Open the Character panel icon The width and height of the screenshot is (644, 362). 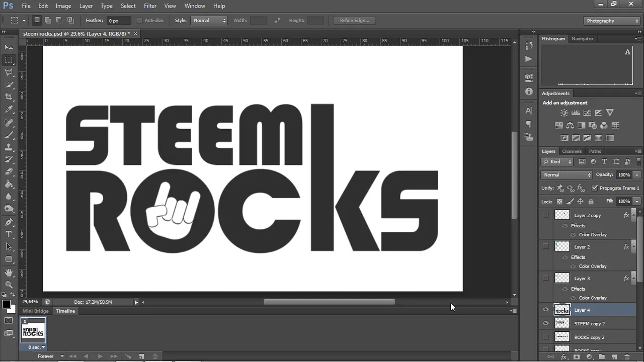[529, 111]
